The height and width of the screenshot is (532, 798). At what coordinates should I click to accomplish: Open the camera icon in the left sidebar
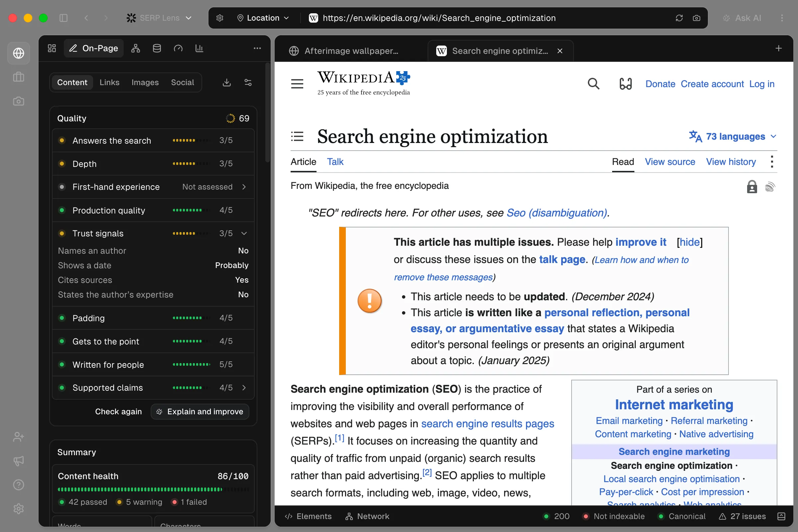19,101
